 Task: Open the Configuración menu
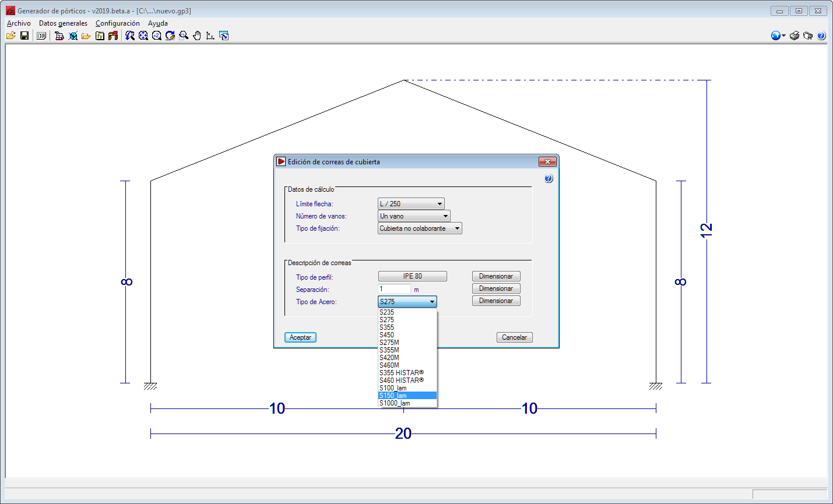click(x=118, y=23)
